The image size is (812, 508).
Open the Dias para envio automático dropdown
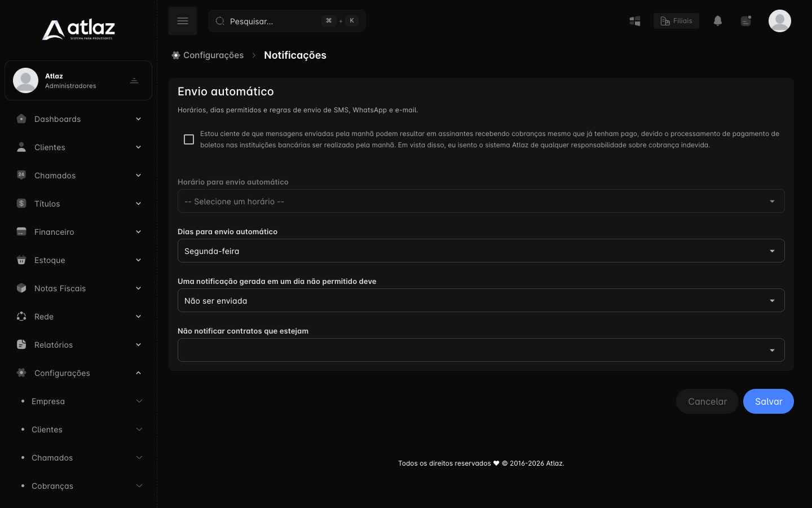[481, 251]
